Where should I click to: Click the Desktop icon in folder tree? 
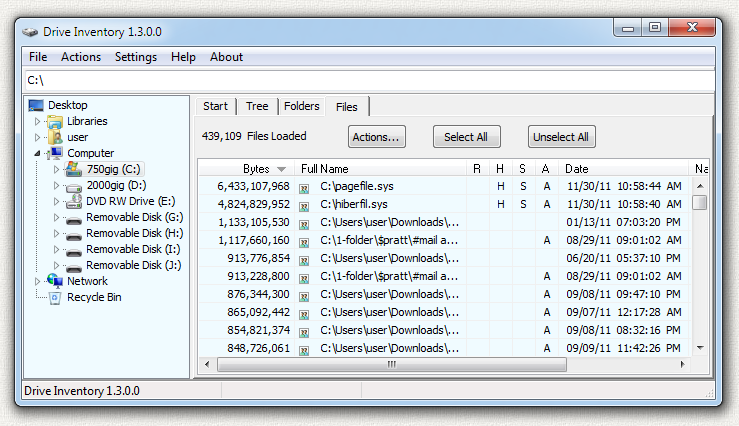[x=36, y=105]
